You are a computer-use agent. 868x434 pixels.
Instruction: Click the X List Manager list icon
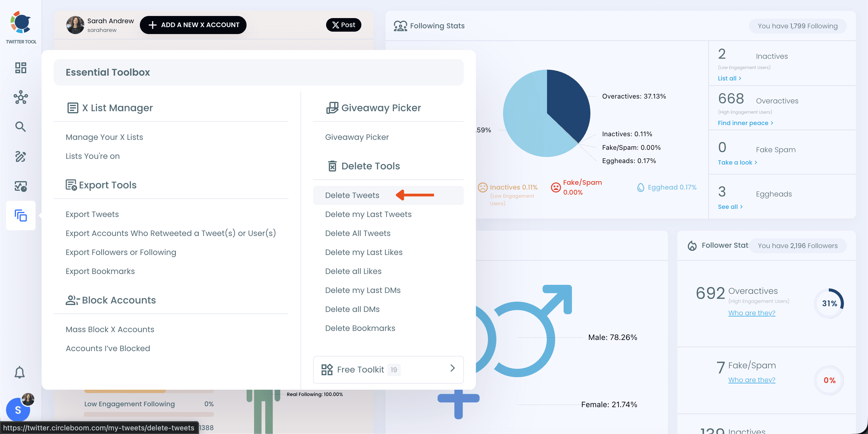pyautogui.click(x=73, y=108)
